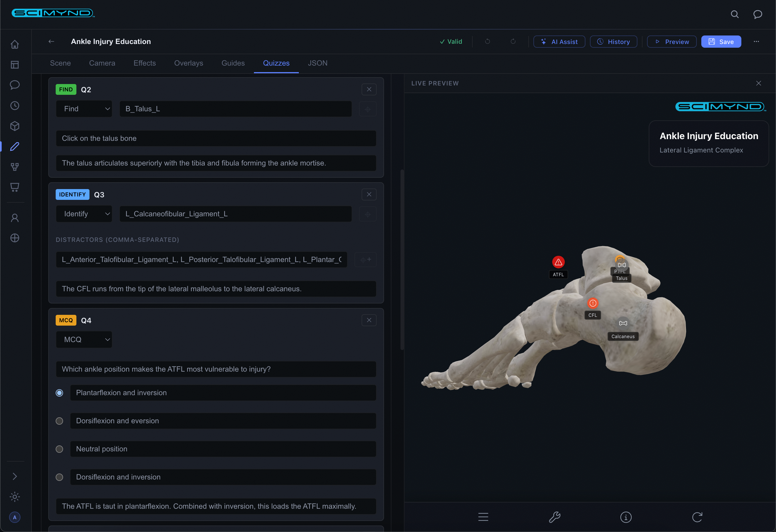Select the Dorsiflexion and eversion answer option
This screenshot has width=776, height=532.
point(59,421)
